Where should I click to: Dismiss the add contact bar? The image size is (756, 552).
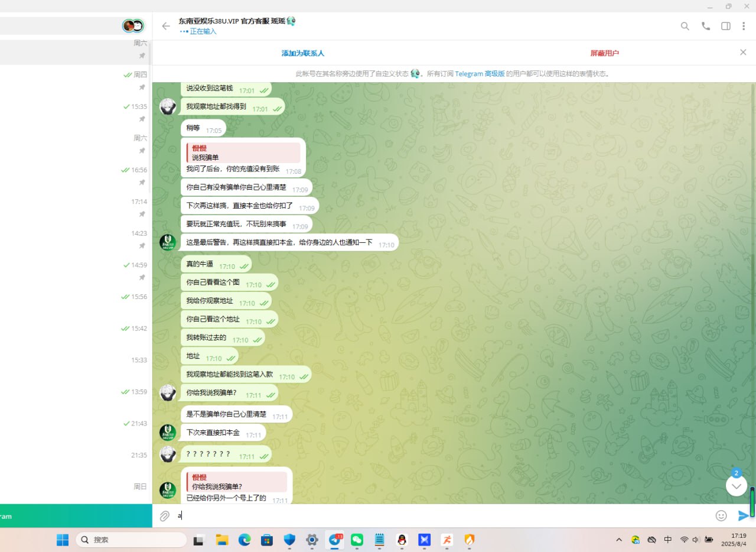(743, 53)
